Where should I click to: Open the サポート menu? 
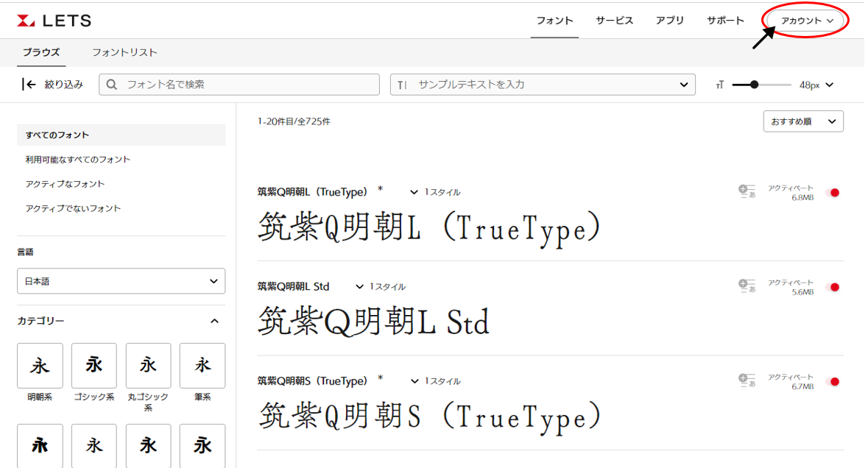725,21
